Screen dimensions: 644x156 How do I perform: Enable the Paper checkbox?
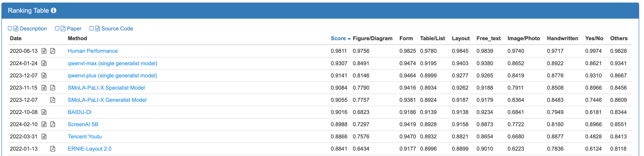click(x=57, y=28)
